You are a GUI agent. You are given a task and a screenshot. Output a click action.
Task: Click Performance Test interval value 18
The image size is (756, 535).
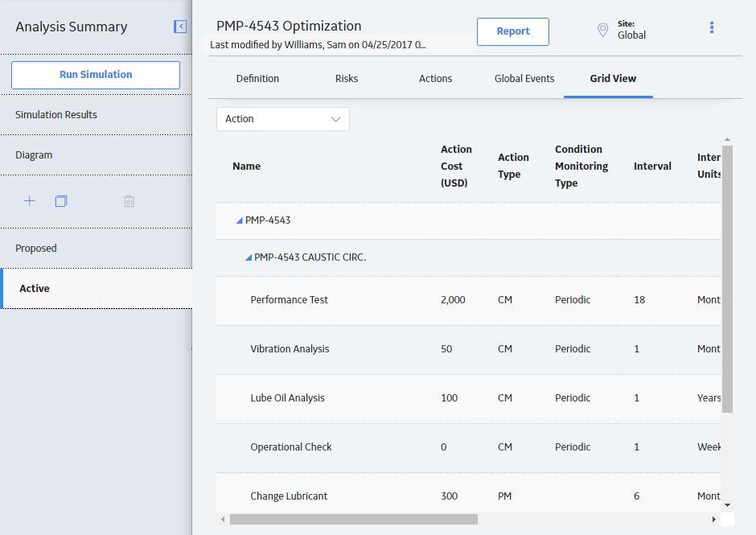click(639, 300)
